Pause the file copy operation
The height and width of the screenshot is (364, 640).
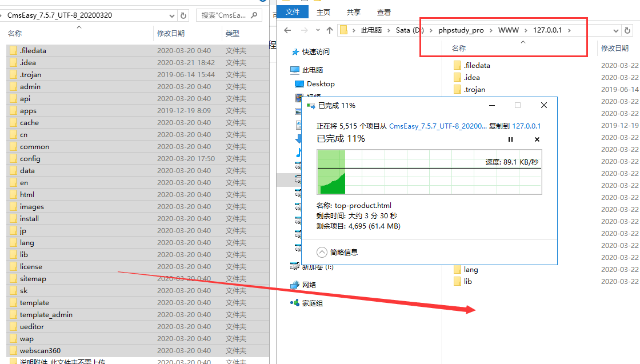tap(510, 139)
